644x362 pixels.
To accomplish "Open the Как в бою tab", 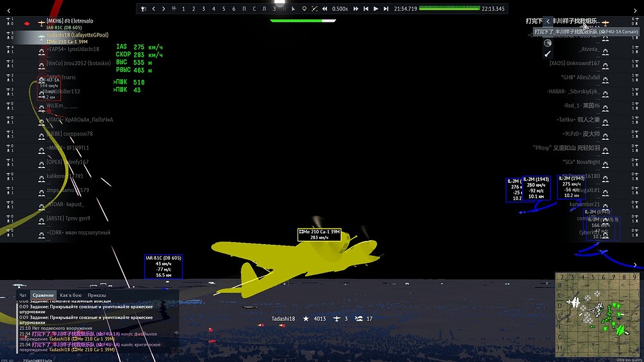I will coord(71,295).
